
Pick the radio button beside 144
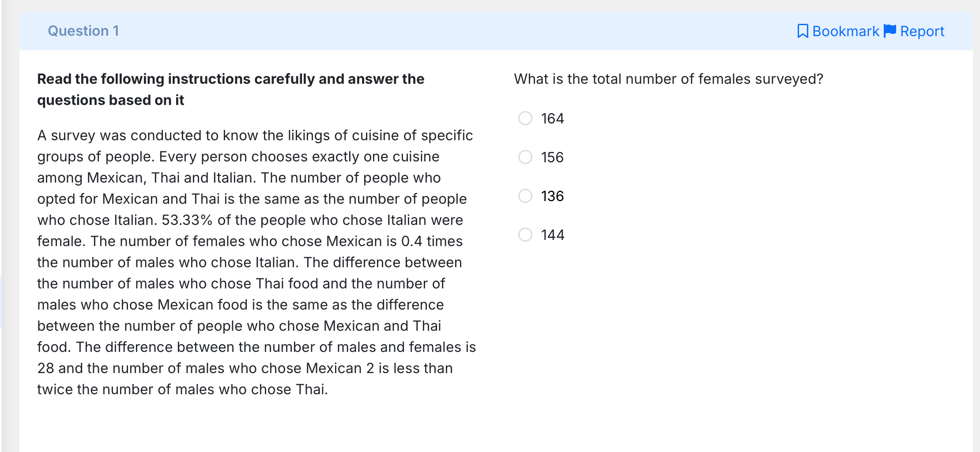pos(525,235)
